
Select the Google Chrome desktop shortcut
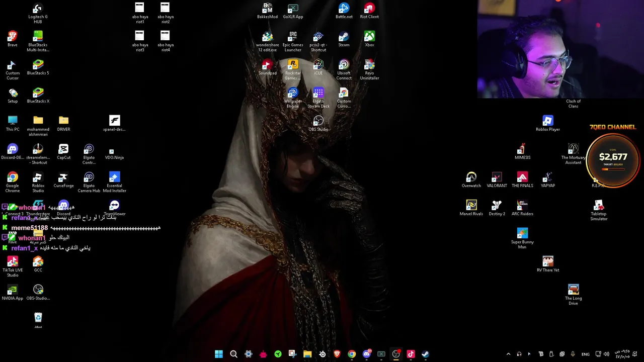(x=13, y=182)
